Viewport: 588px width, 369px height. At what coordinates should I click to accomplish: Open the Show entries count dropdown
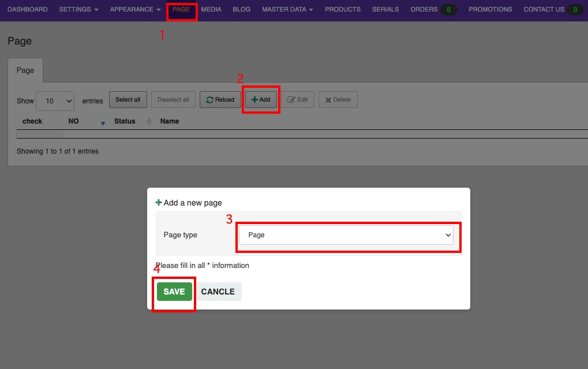[55, 100]
